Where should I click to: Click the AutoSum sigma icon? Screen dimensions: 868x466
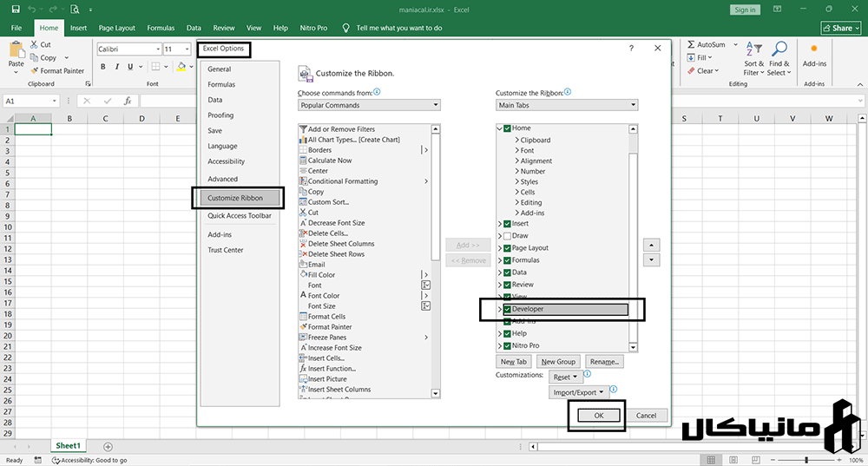coord(690,44)
